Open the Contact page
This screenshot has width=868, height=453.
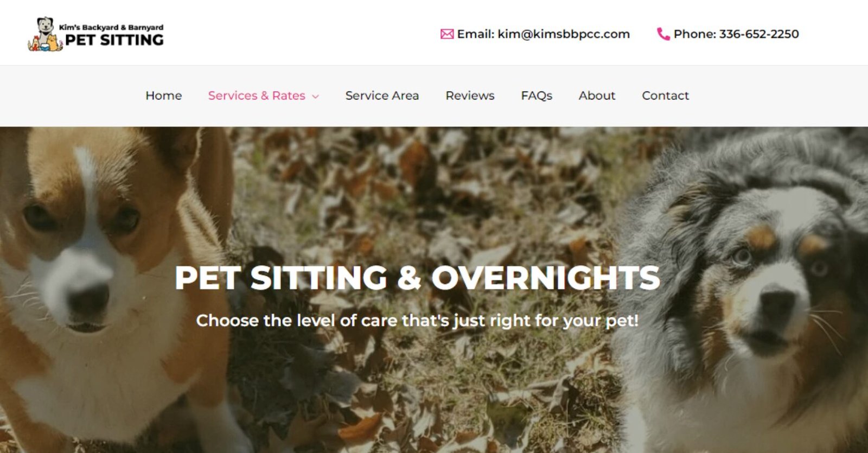pos(665,95)
